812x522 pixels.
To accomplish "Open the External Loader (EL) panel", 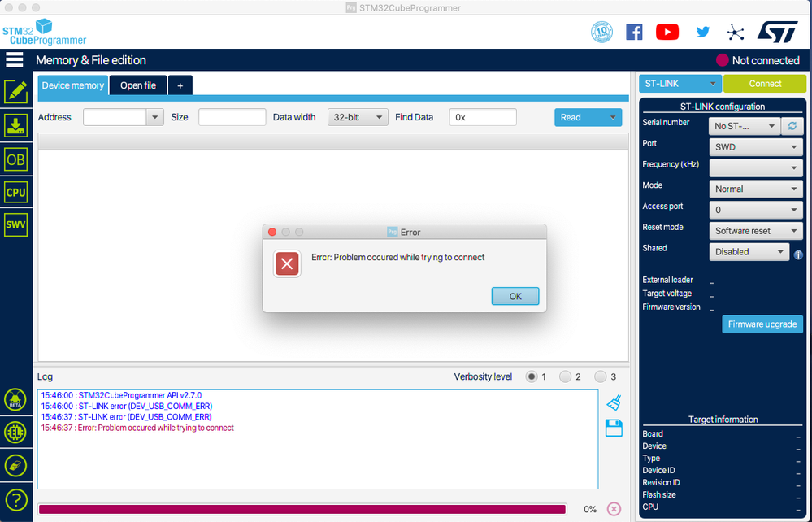I will (15, 432).
